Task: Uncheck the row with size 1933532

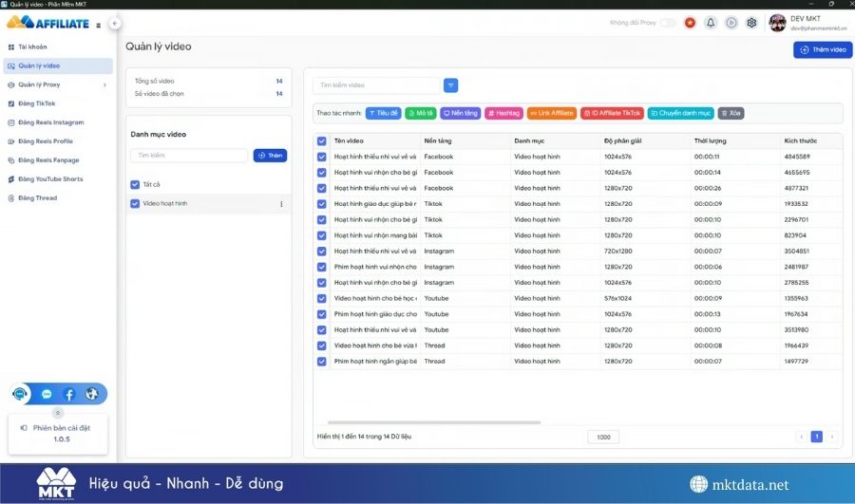Action: pyautogui.click(x=322, y=204)
